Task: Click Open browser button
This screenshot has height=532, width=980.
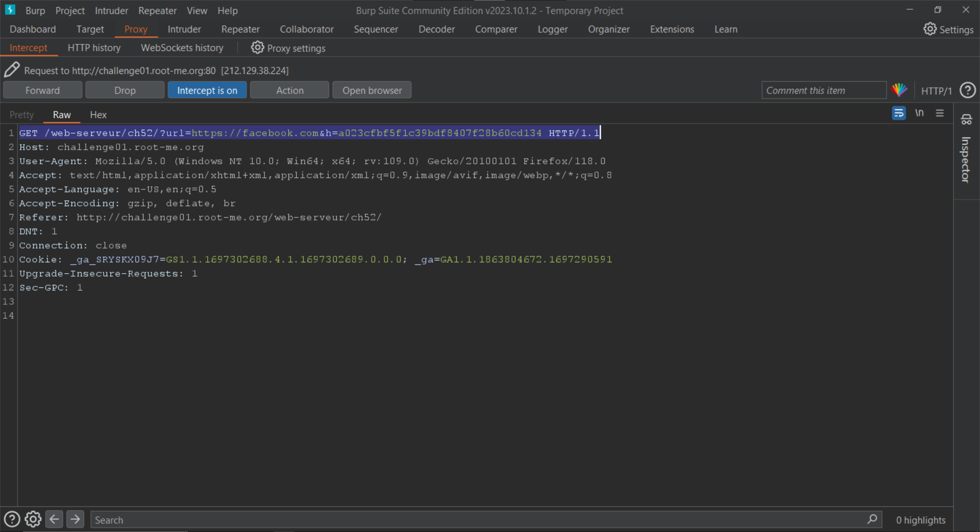Action: click(372, 90)
